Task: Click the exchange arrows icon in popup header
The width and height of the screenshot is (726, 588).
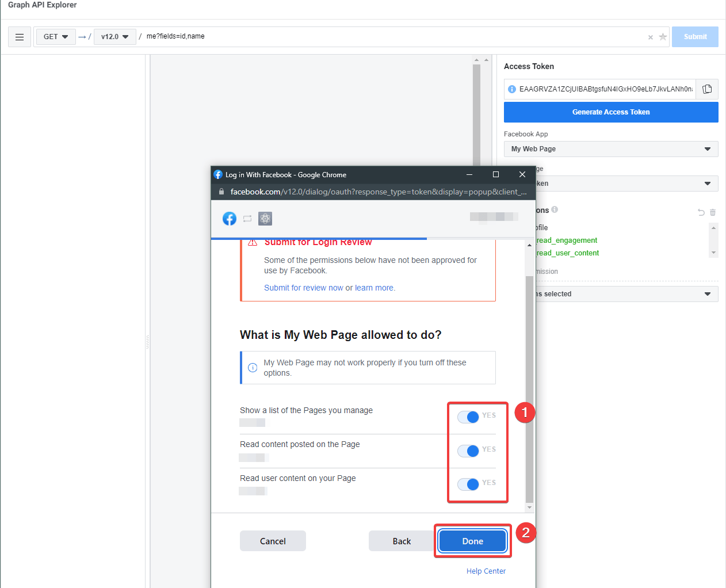Action: click(247, 219)
